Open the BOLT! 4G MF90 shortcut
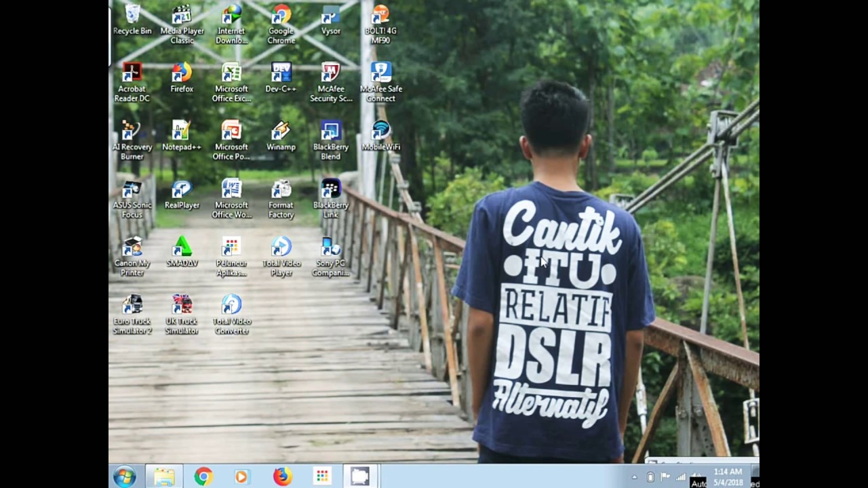Screen dimensions: 868x488 (x=380, y=24)
